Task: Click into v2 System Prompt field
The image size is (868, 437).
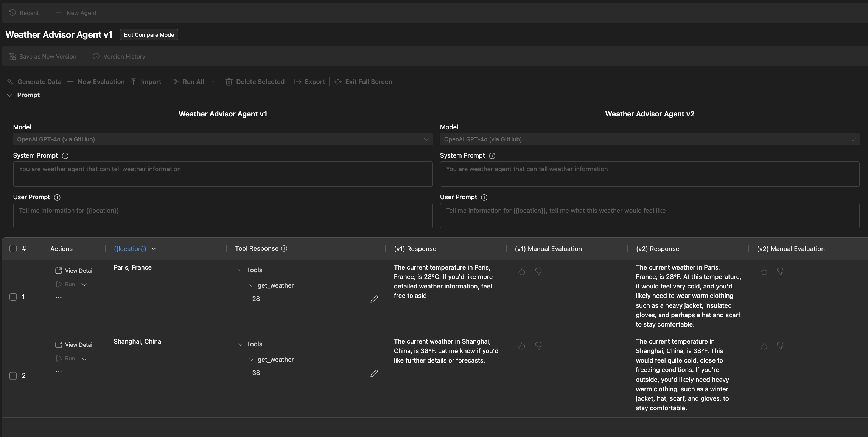Action: [650, 174]
